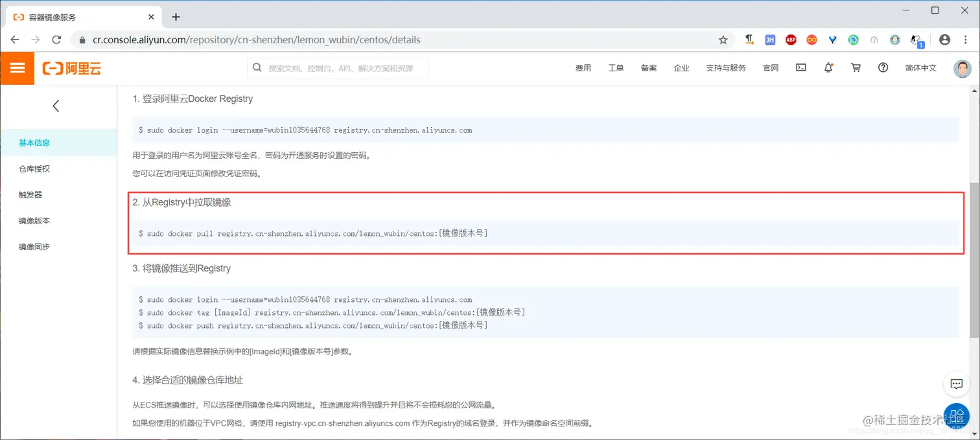This screenshot has width=980, height=440.
Task: Open the ABP Adblock Plus extension
Action: (791, 40)
